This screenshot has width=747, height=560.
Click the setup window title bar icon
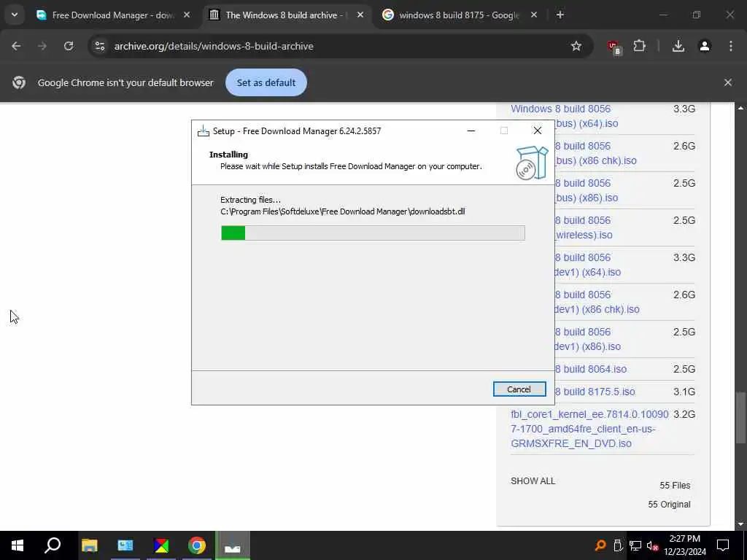click(204, 131)
